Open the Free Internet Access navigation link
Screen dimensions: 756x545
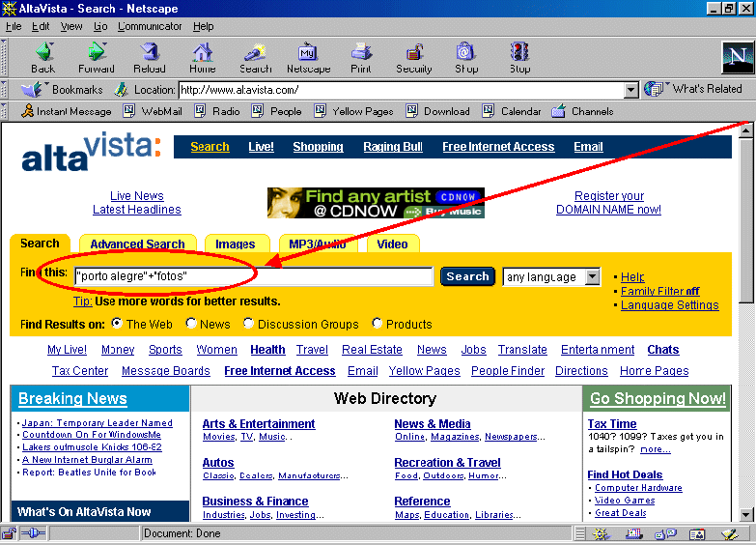[x=498, y=147]
